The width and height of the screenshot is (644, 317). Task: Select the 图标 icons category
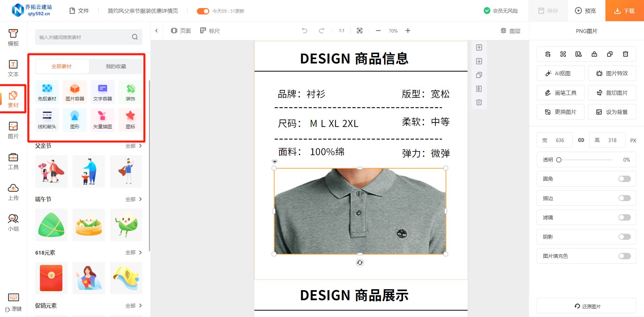(x=130, y=120)
